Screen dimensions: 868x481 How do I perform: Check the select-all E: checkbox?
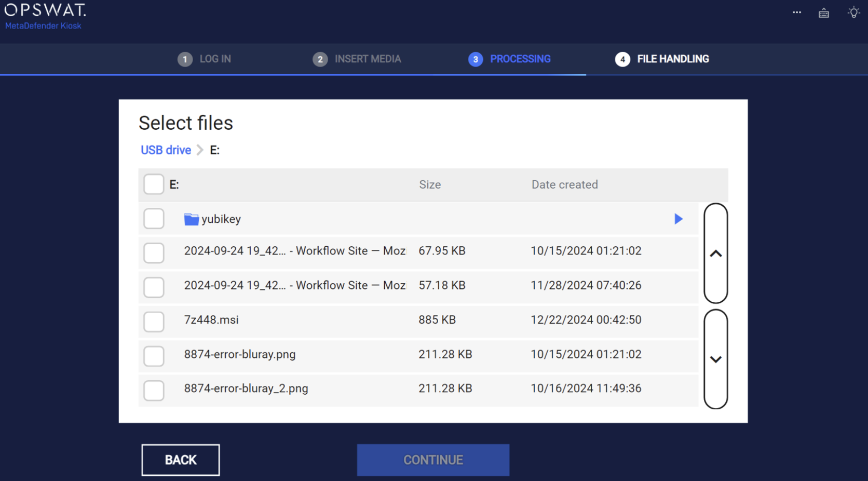154,184
